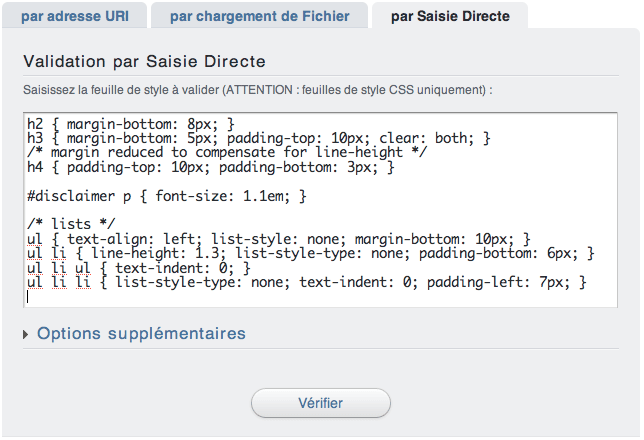
Task: Click the spell-check underlined 'ul' before 'text-align'
Action: pos(34,239)
